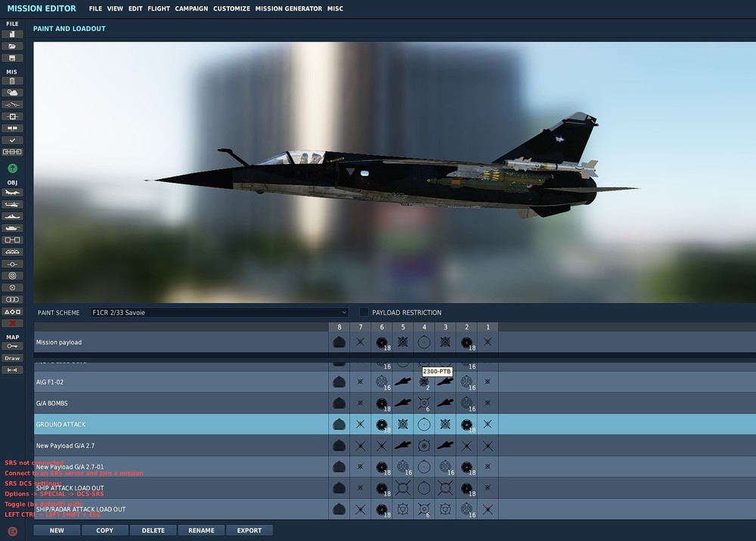This screenshot has width=756, height=541.
Task: Click the new mission file icon
Action: 13,34
